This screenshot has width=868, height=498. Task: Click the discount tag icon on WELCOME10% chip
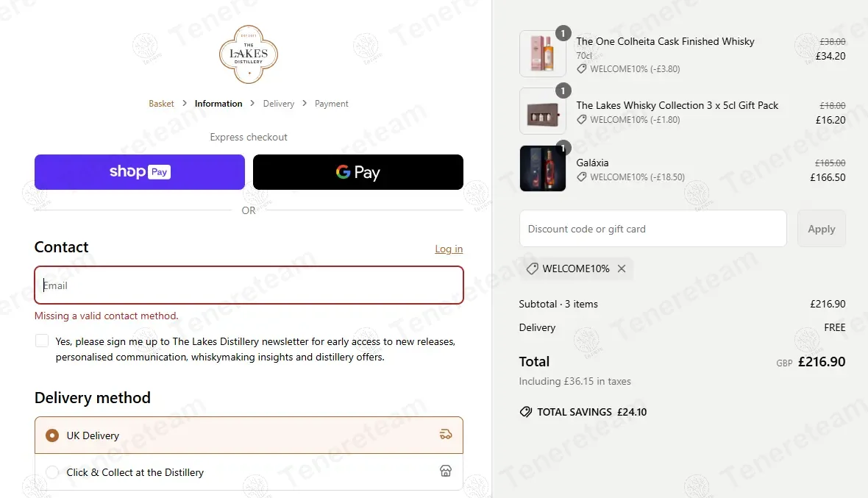(532, 269)
